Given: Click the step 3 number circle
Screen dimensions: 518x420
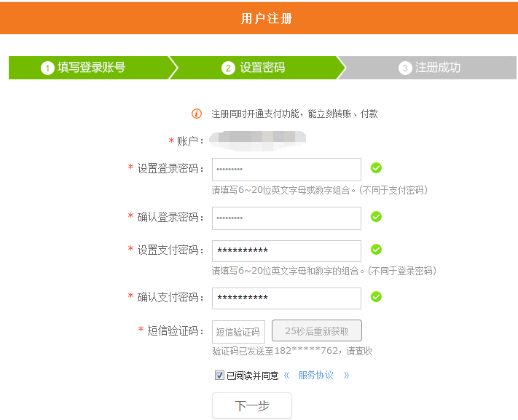Looking at the screenshot, I should pyautogui.click(x=405, y=68).
